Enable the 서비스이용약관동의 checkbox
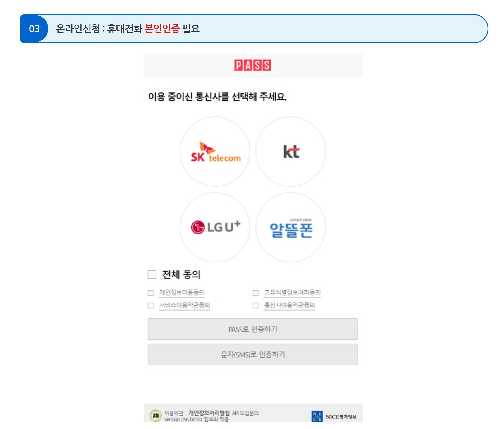504x429 pixels. 151,306
